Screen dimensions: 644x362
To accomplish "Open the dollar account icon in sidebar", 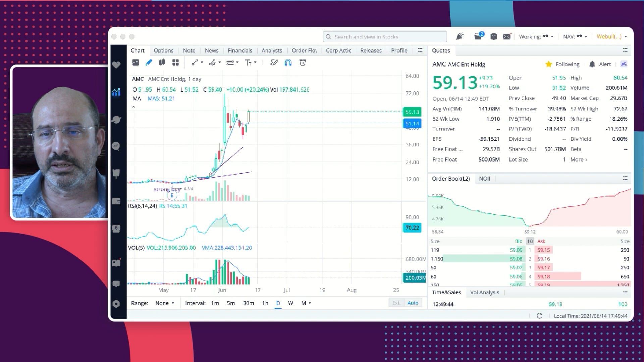I will [116, 229].
